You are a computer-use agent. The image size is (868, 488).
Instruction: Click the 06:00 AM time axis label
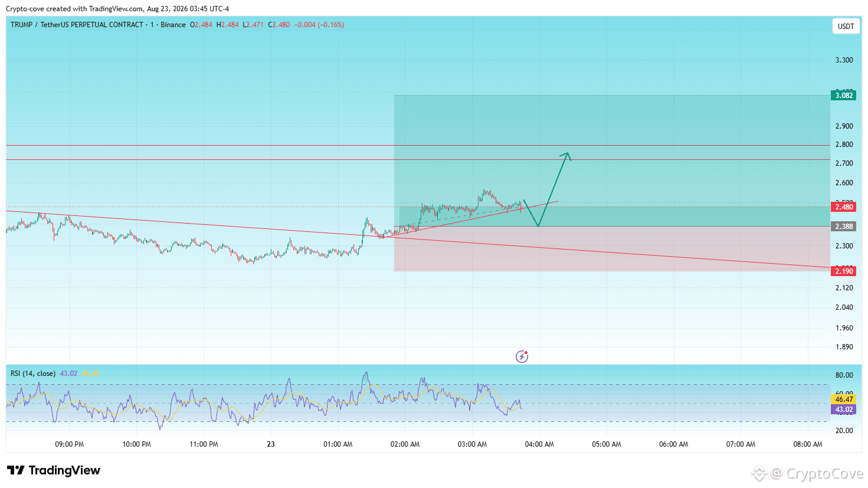[673, 444]
